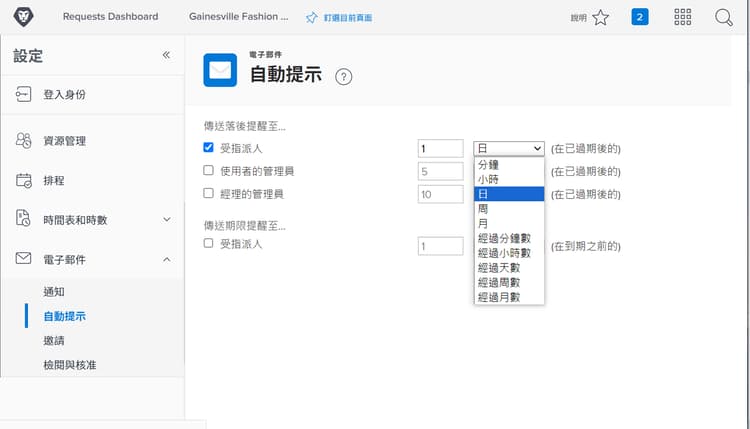The width and height of the screenshot is (750, 429).
Task: Click the 使用者的管理員 value field showing 5
Action: 441,171
